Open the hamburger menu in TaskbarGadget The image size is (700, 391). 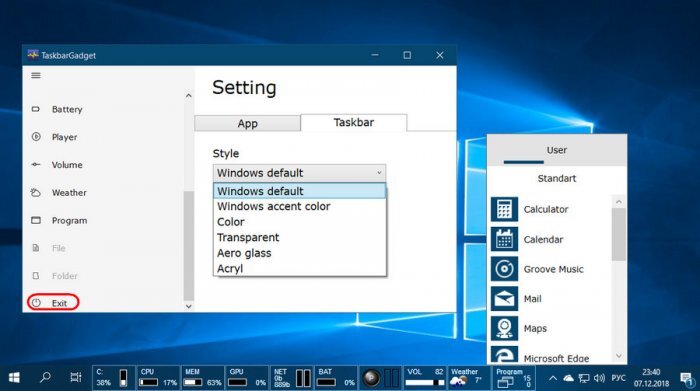pos(36,75)
